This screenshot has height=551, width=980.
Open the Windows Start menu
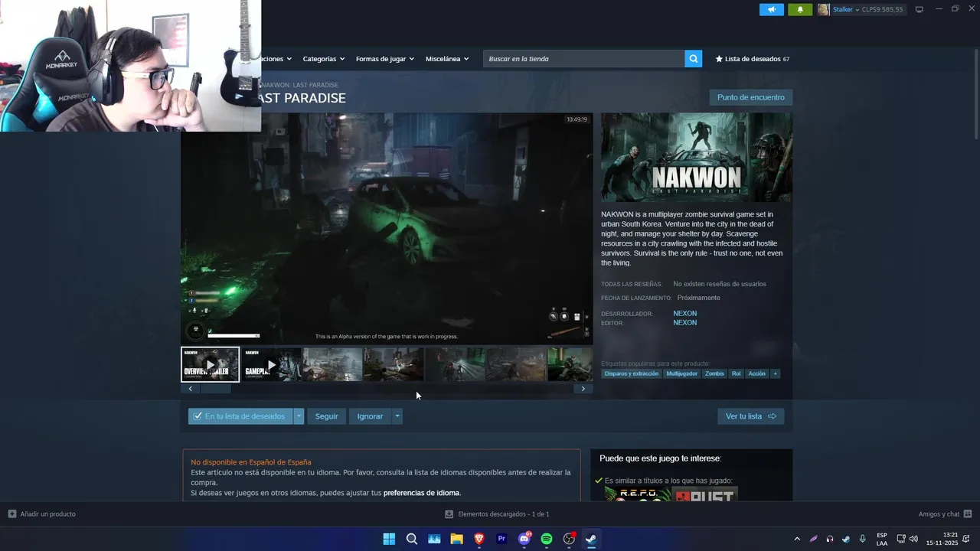click(389, 539)
